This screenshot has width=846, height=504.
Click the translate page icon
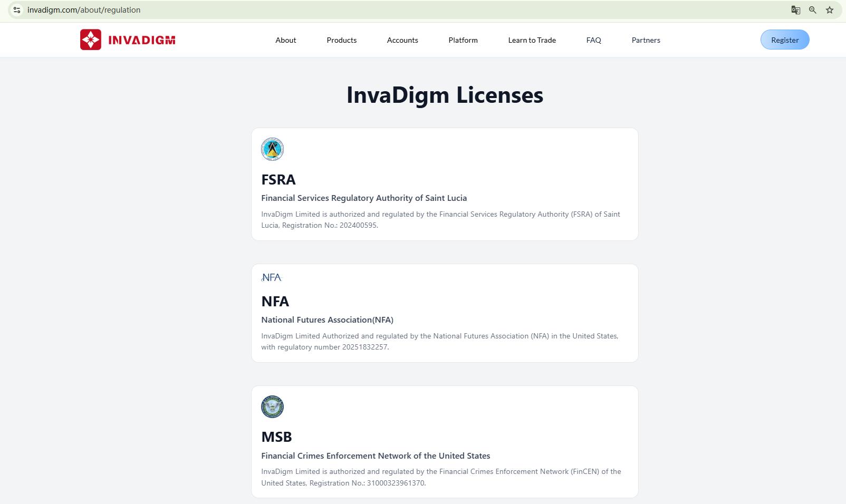(x=796, y=10)
